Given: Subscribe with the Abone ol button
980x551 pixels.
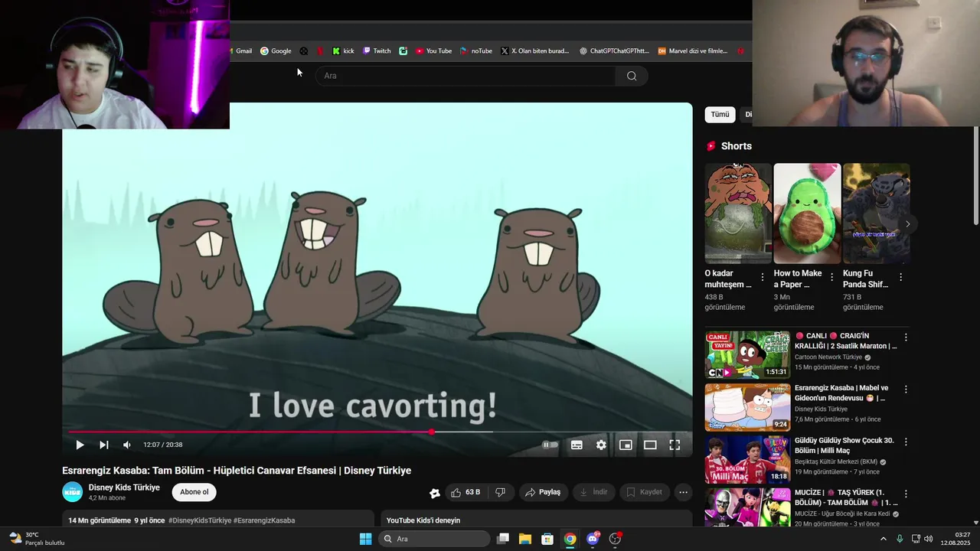Looking at the screenshot, I should (194, 492).
